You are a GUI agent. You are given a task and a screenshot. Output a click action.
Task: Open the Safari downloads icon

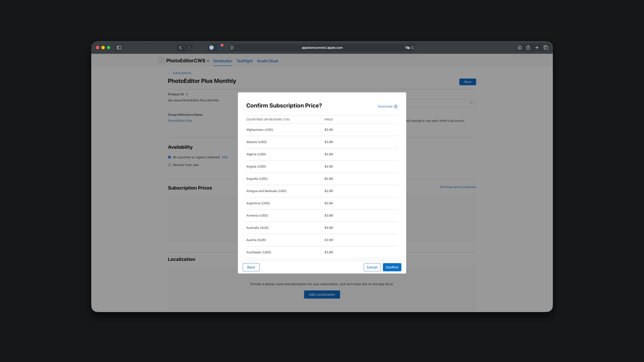click(x=519, y=48)
